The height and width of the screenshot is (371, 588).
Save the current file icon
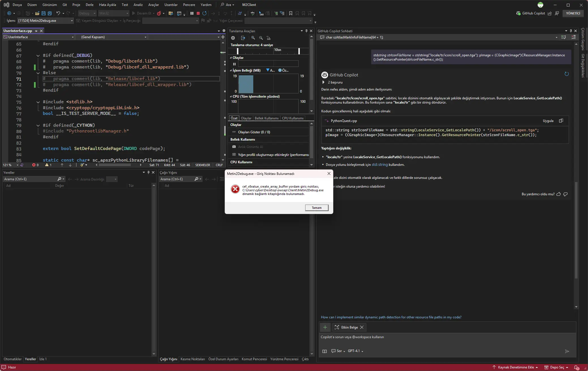tap(44, 13)
